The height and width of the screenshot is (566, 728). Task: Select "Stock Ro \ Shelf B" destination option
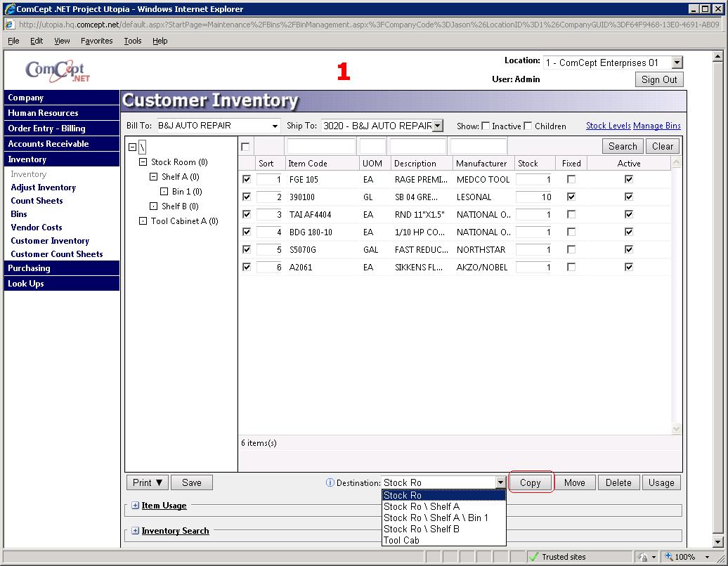[422, 529]
